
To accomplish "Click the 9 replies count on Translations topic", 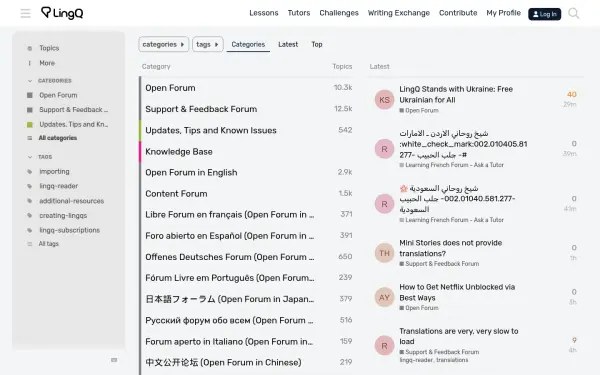I will pos(574,340).
